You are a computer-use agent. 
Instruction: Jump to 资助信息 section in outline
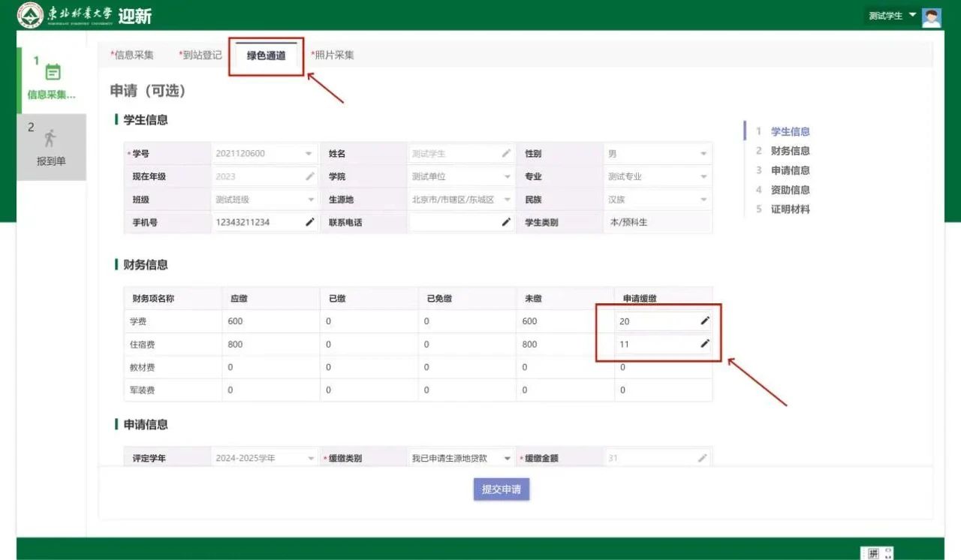tap(790, 190)
